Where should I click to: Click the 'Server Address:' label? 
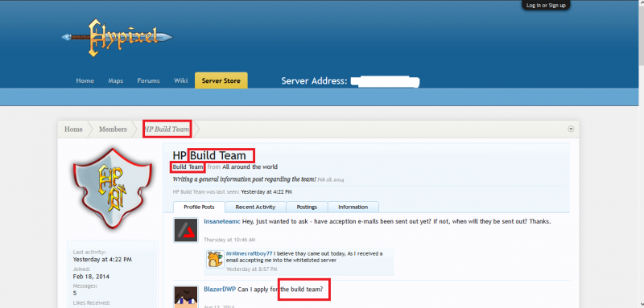(x=314, y=80)
